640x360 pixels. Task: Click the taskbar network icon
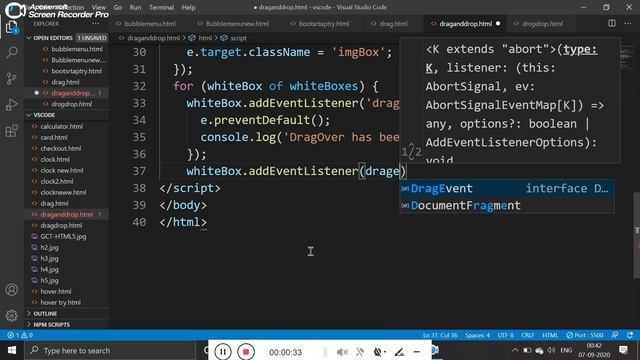539,350
